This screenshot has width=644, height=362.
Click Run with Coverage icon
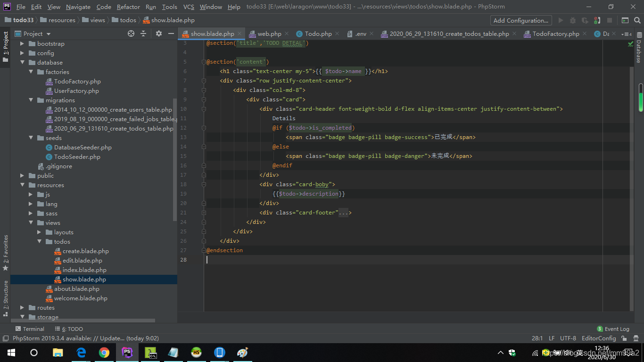point(585,20)
